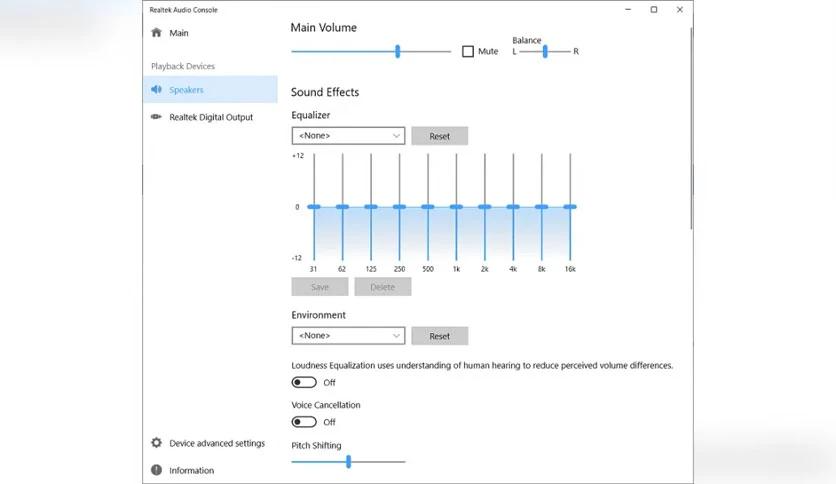Click the Balance slider handle
Screen dimensions: 836x484
(545, 51)
